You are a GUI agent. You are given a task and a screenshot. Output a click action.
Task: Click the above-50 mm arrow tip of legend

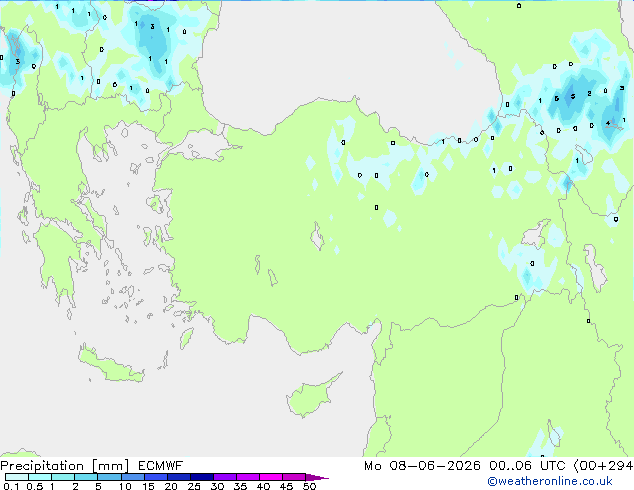point(317,477)
